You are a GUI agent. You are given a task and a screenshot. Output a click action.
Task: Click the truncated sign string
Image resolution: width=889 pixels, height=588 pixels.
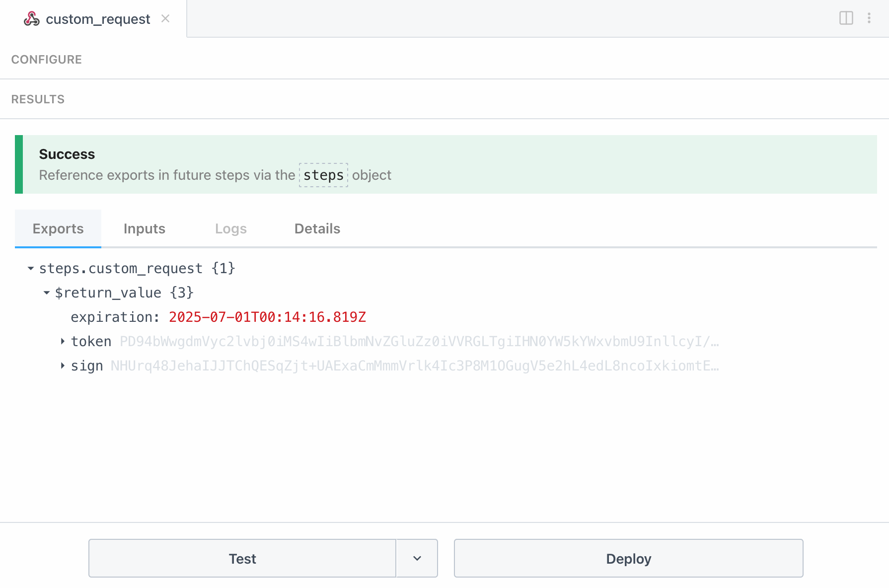click(414, 366)
